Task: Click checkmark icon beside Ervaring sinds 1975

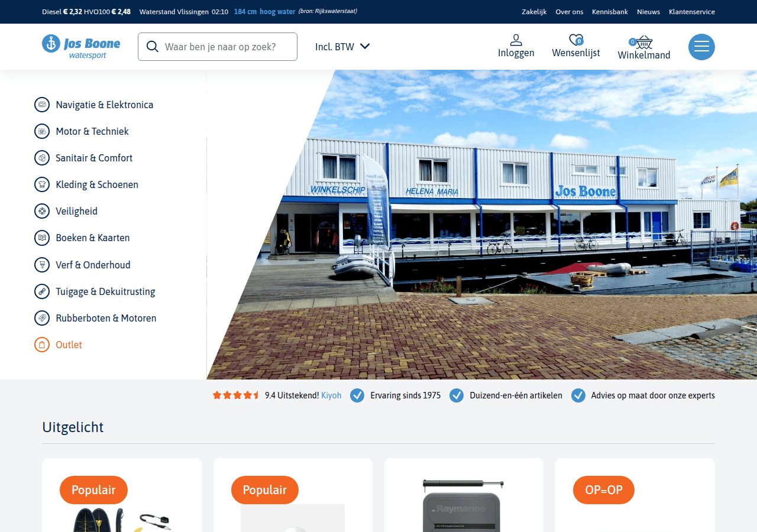Action: [x=357, y=395]
